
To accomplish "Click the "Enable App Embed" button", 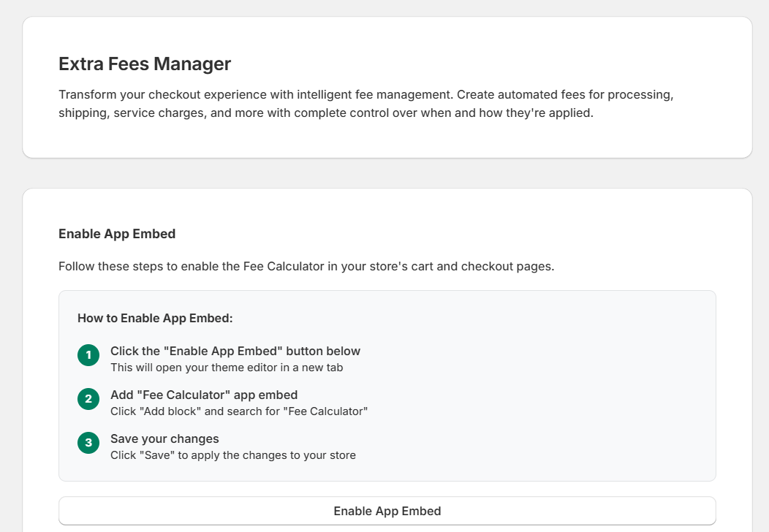I will (x=387, y=511).
